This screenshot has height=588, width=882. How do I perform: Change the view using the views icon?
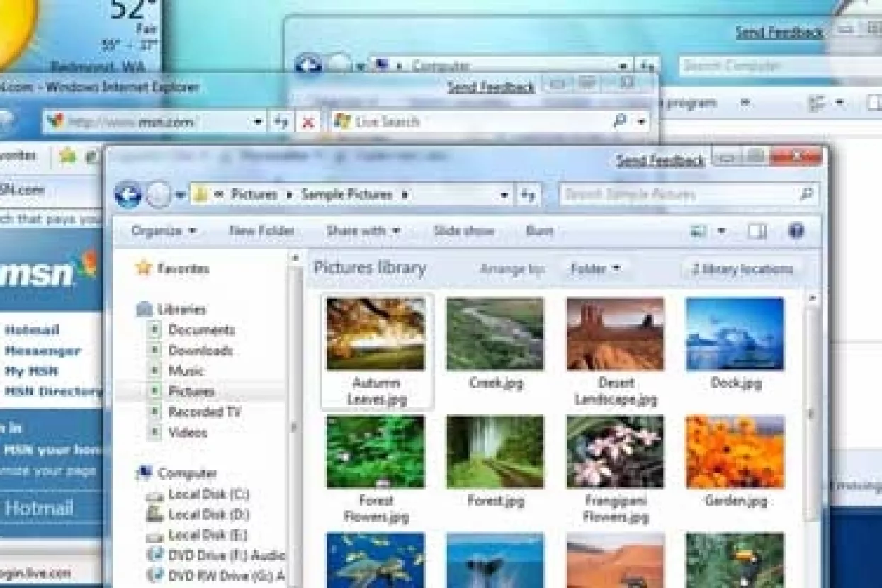[x=699, y=232]
